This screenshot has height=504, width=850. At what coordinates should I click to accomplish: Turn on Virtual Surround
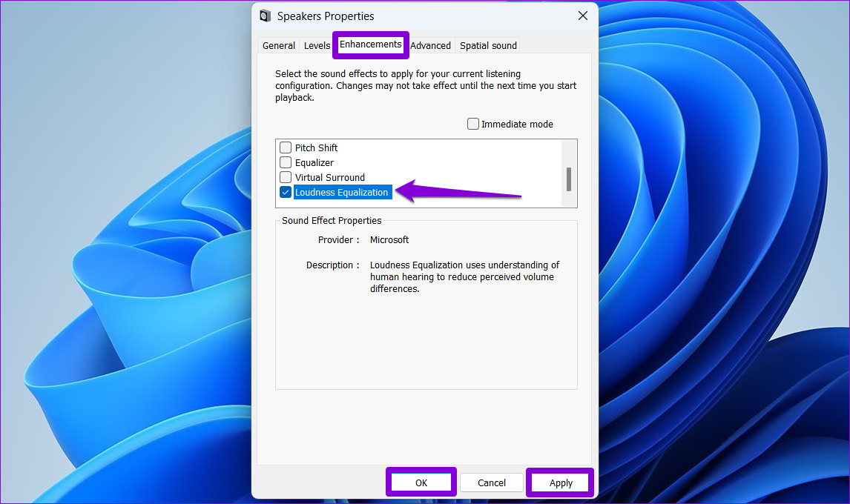point(286,176)
